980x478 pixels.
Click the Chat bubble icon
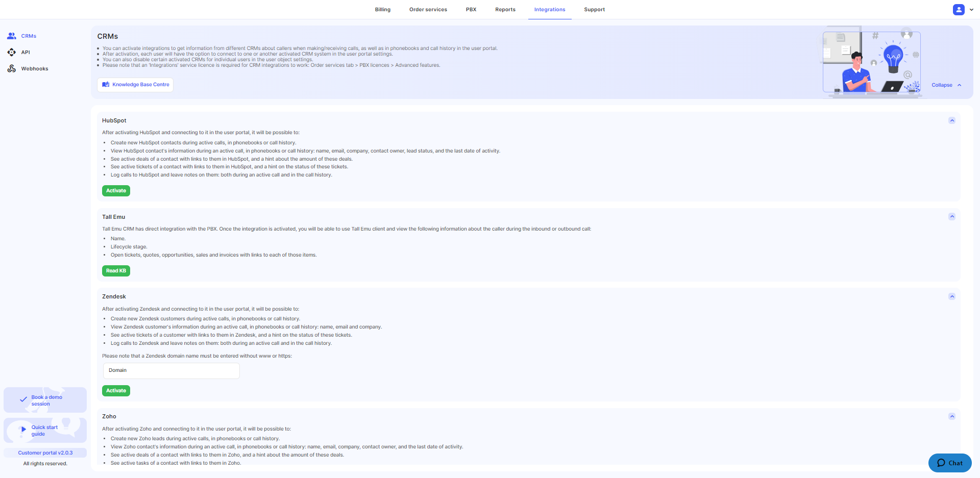pyautogui.click(x=941, y=463)
